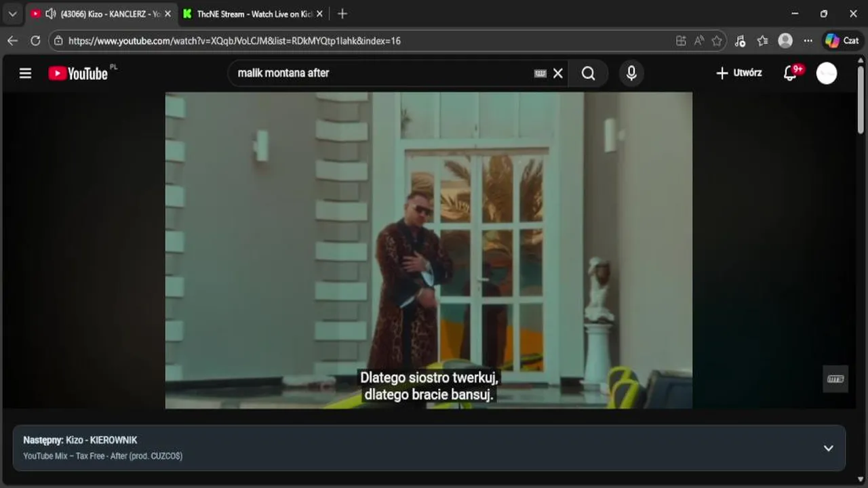868x488 pixels.
Task: Open YouTube account avatar menu
Action: point(826,73)
